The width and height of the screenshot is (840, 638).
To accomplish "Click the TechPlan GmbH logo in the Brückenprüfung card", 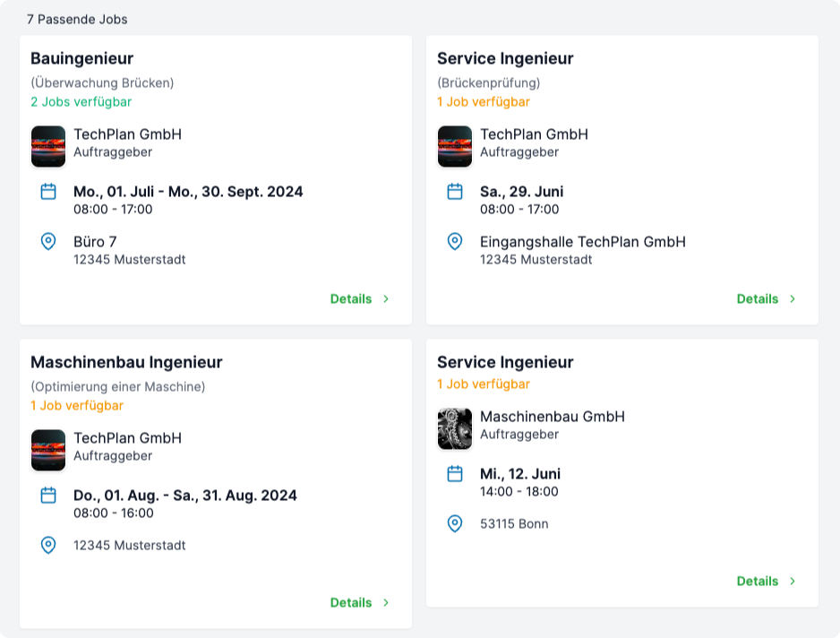I will tap(455, 146).
